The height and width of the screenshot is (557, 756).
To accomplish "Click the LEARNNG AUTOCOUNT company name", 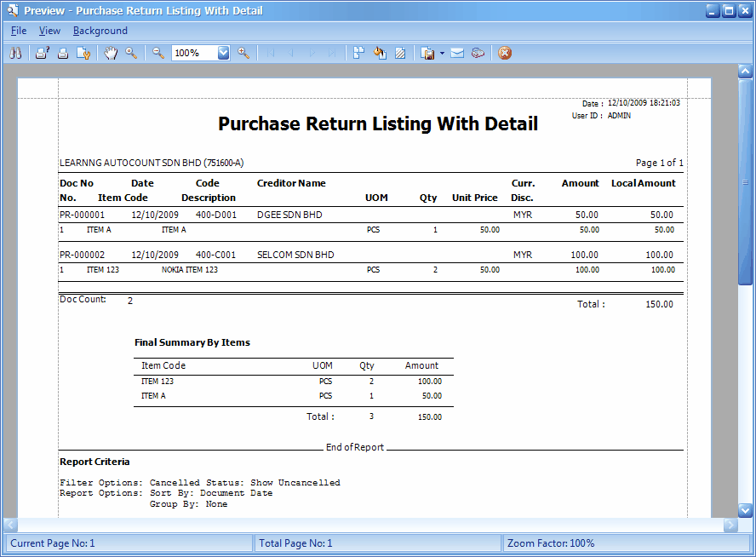I will [152, 163].
